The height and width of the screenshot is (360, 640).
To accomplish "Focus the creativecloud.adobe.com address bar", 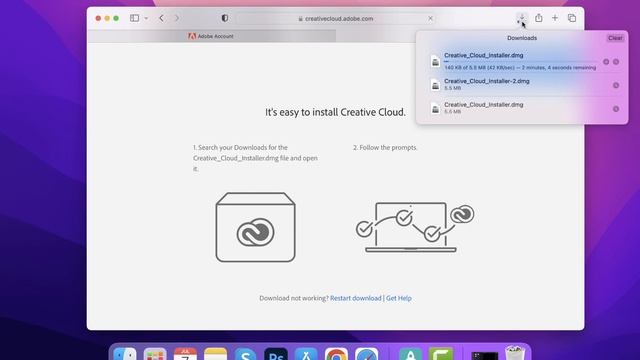I will click(336, 18).
